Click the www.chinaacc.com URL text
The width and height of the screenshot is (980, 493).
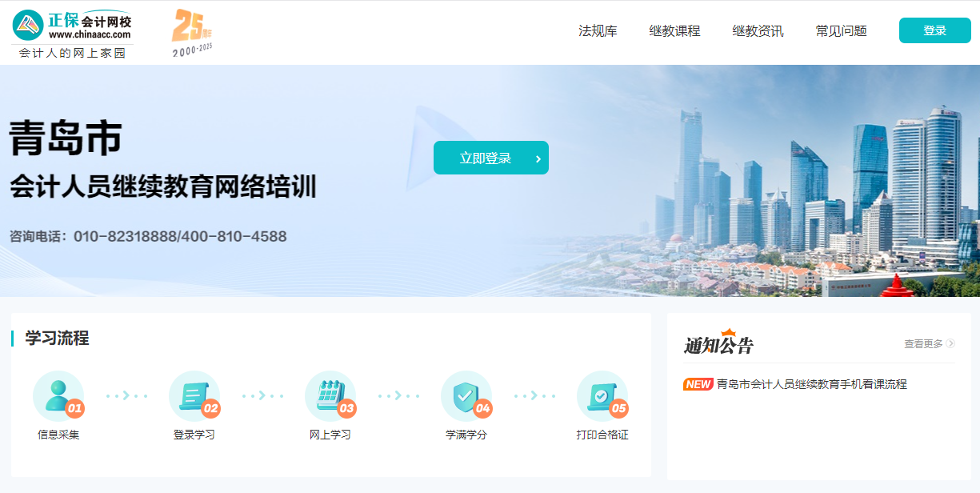[90, 34]
